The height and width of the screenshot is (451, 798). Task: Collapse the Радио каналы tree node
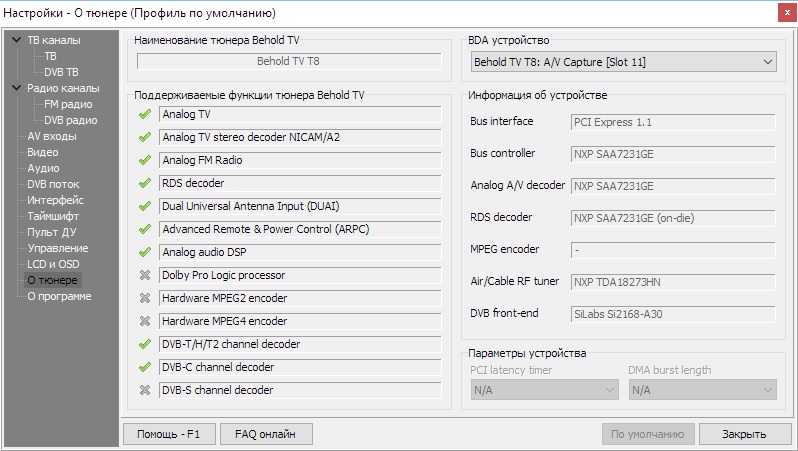point(16,88)
